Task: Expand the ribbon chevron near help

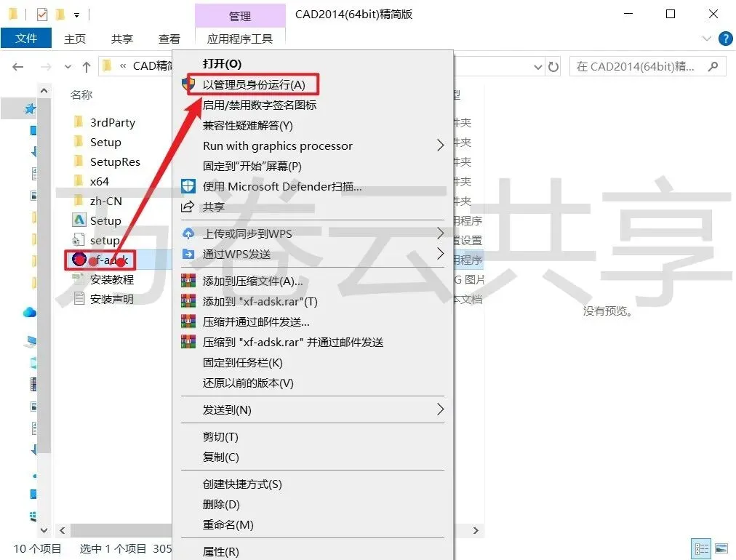Action: click(x=706, y=39)
